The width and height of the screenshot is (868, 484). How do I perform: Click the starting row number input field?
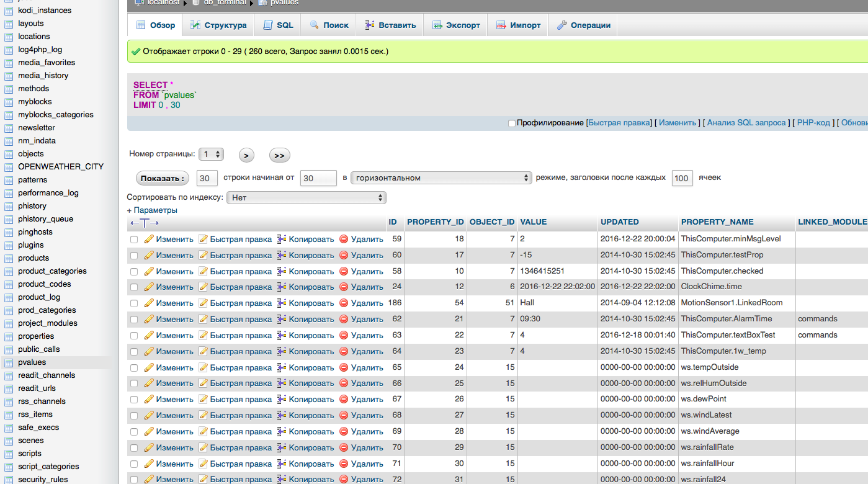coord(318,178)
